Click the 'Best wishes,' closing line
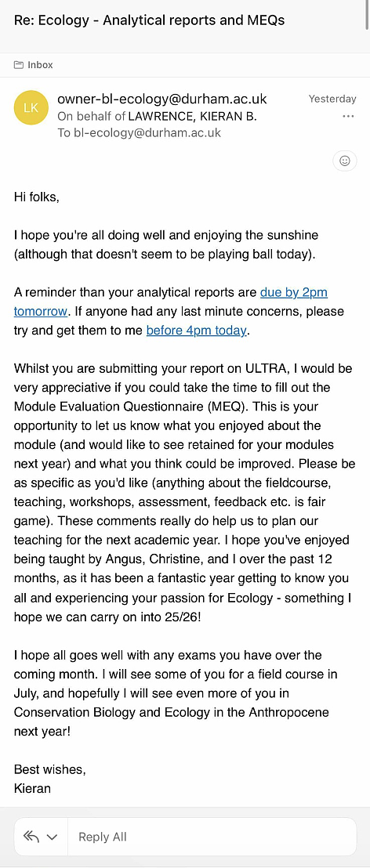Image resolution: width=370 pixels, height=868 pixels. click(50, 769)
